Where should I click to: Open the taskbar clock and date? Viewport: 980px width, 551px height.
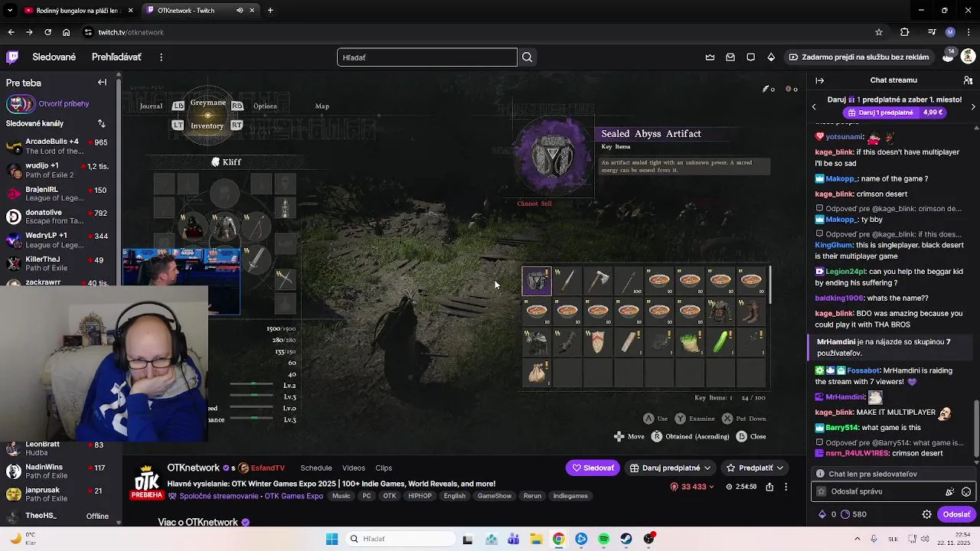[x=955, y=539]
